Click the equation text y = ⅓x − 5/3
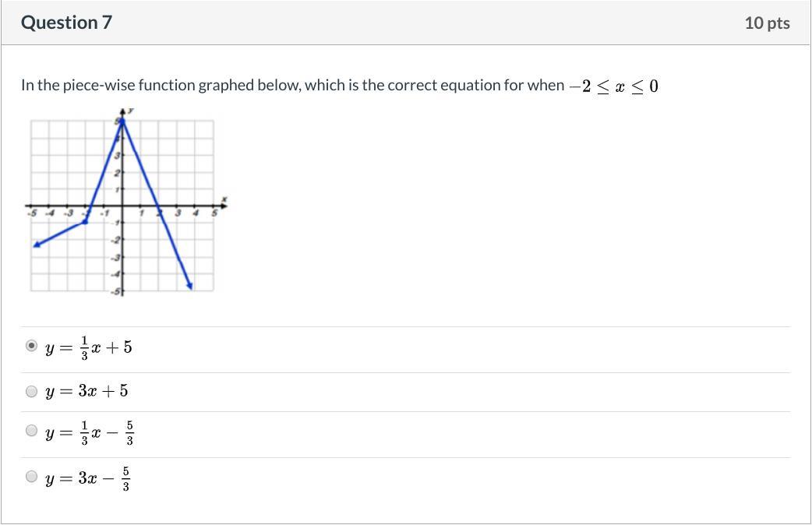Viewport: 812px width, 525px height. [x=90, y=432]
